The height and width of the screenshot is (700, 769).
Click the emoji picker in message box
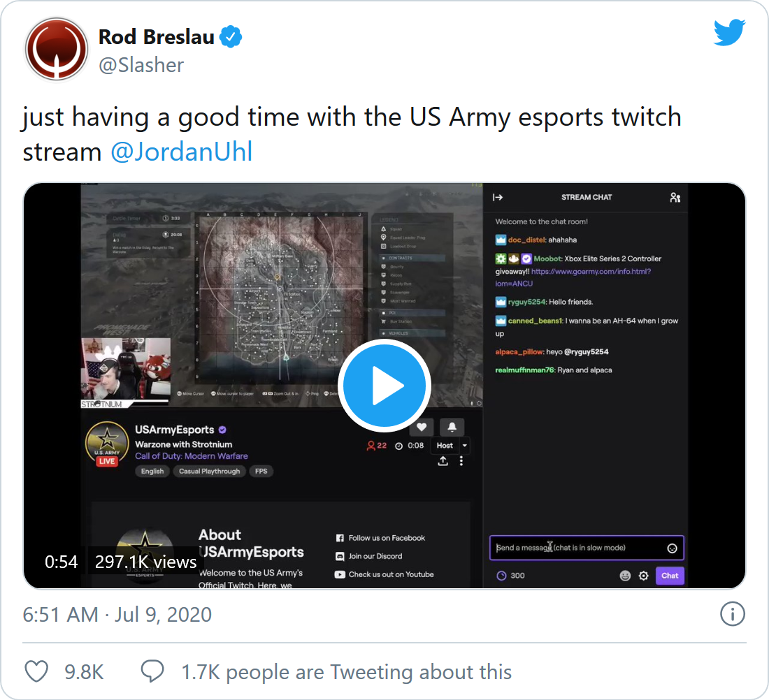point(672,548)
